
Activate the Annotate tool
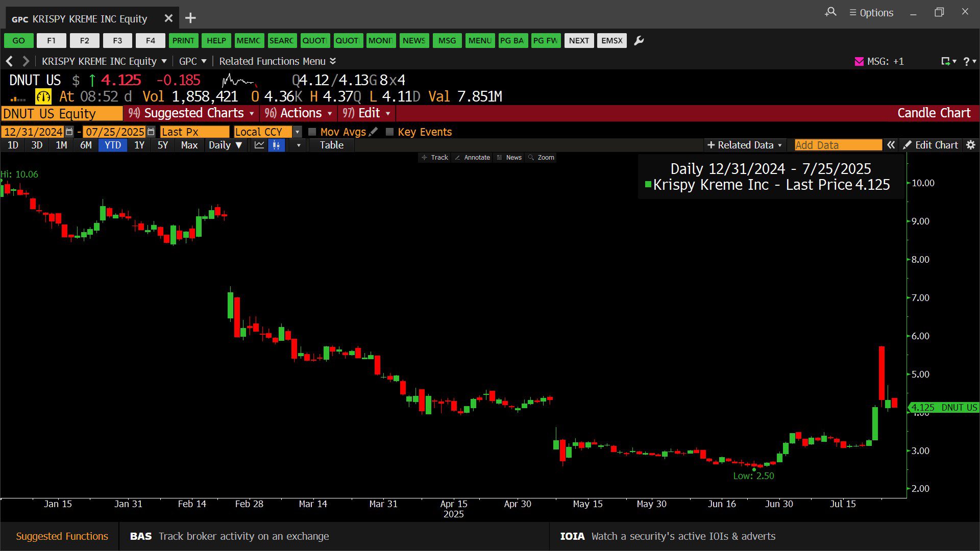(473, 158)
